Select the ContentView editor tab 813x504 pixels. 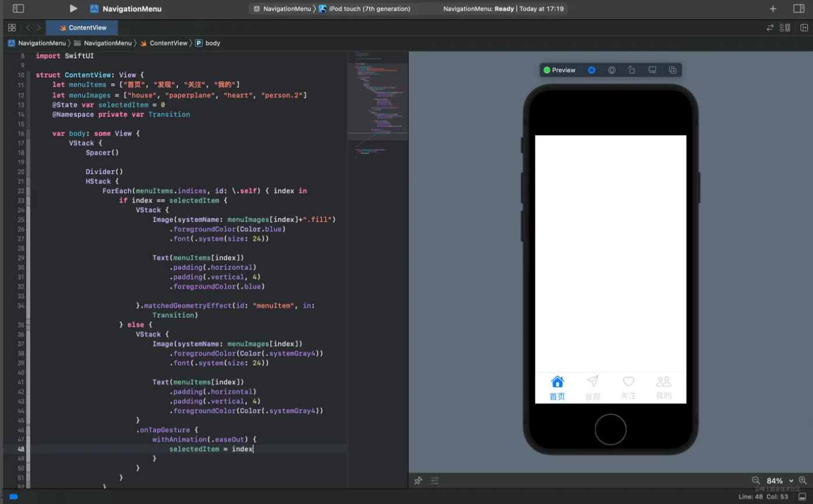(82, 27)
